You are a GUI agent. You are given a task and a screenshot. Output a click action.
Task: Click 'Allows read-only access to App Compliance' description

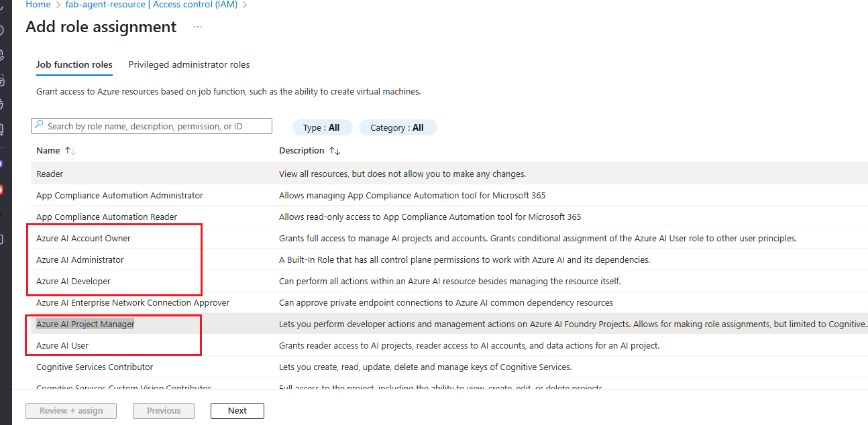430,217
